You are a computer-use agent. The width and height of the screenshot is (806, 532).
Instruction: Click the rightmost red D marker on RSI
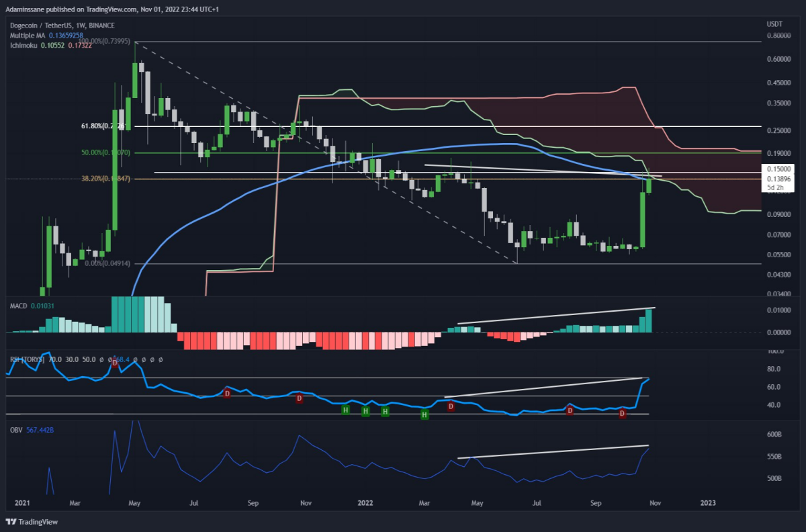623,414
